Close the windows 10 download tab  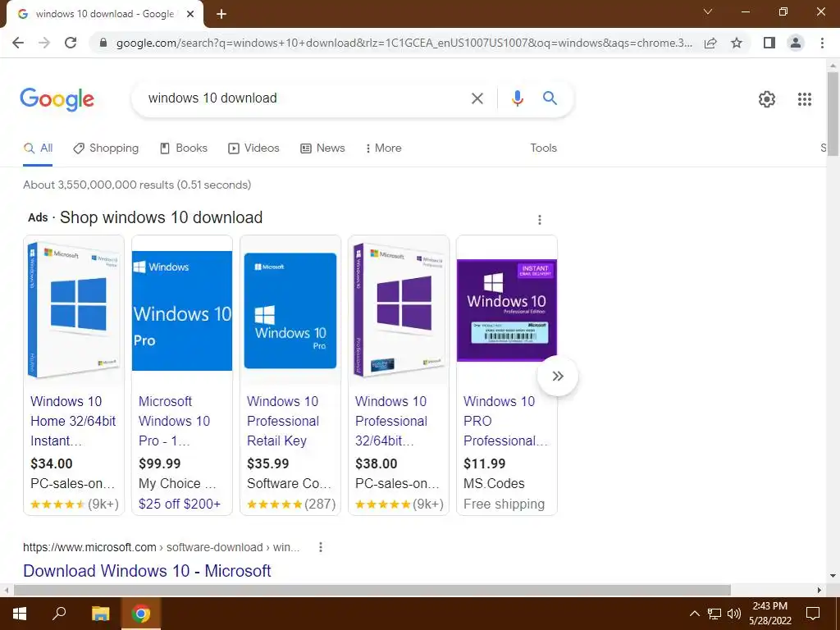(x=190, y=15)
